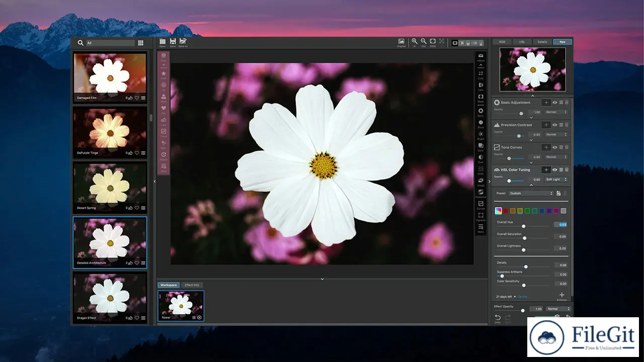This screenshot has width=644, height=362.
Task: Select the Dual tool
Action: 480,157
